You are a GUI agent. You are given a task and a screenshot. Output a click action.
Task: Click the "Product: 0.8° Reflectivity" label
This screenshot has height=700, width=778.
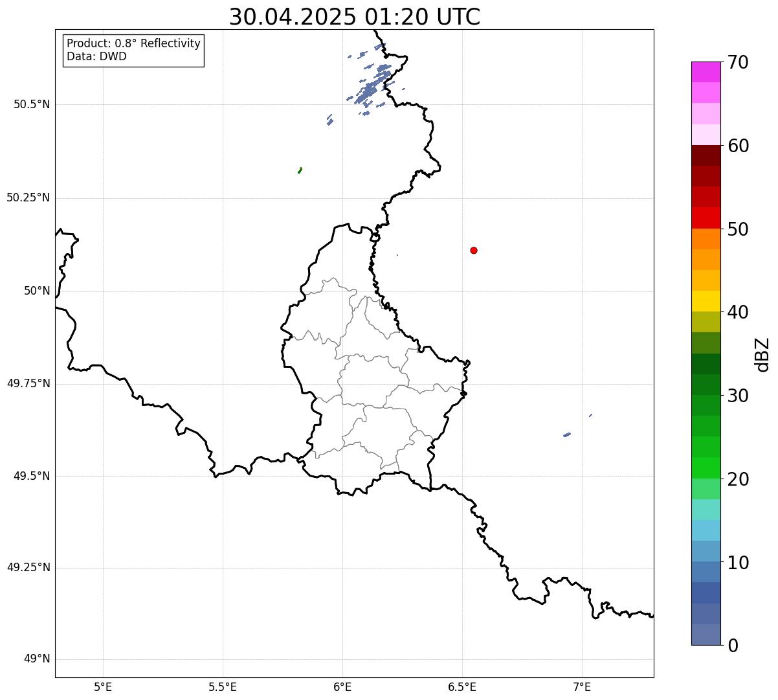coord(134,43)
